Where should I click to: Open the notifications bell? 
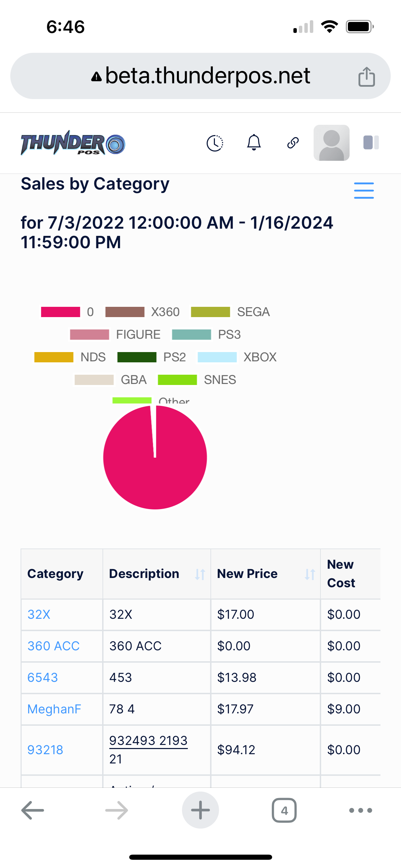click(x=254, y=143)
